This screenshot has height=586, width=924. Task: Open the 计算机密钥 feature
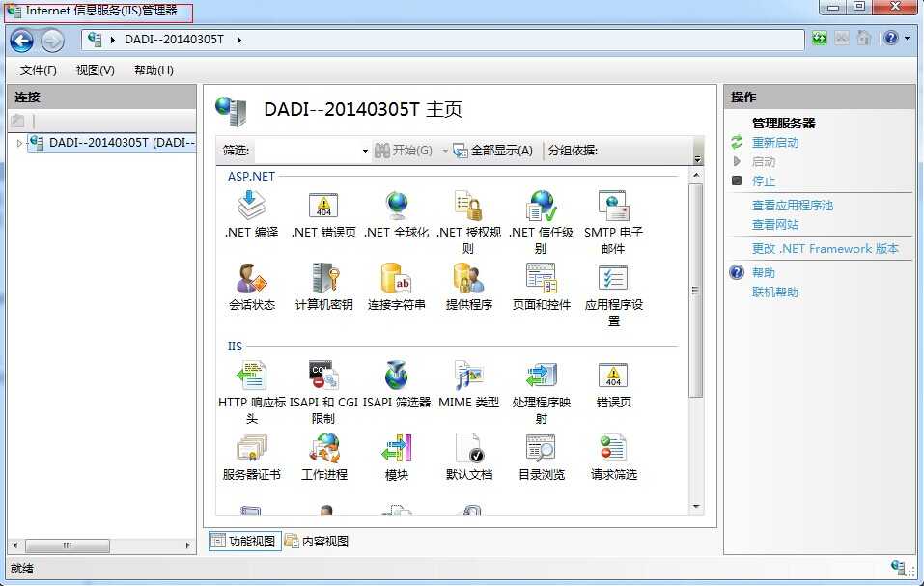(x=323, y=287)
